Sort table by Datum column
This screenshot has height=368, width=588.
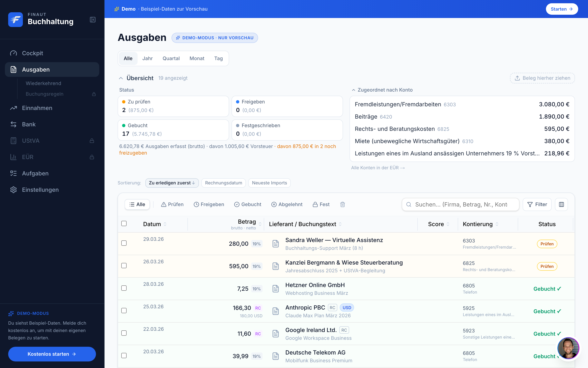(x=155, y=224)
